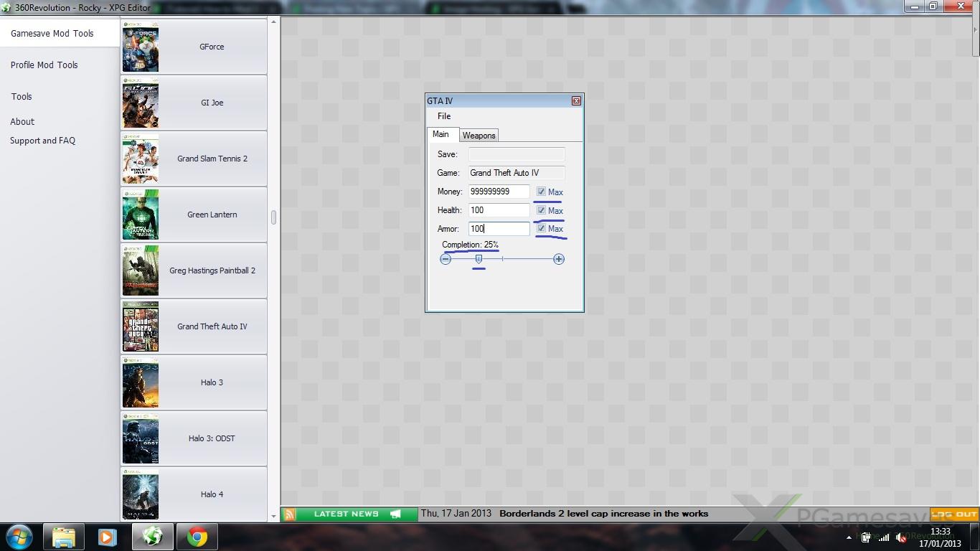Screen dimensions: 980x551
Task: Click the plus icon on Completion slider
Action: pyautogui.click(x=559, y=259)
